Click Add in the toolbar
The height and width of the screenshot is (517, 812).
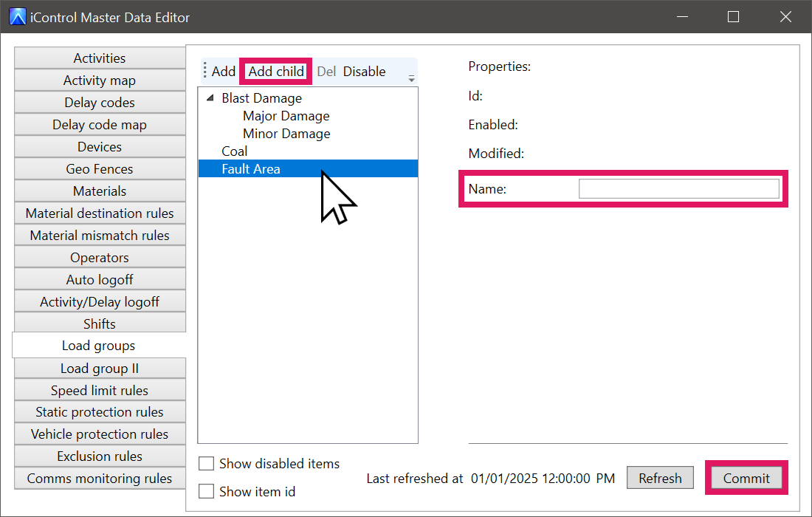pos(223,72)
